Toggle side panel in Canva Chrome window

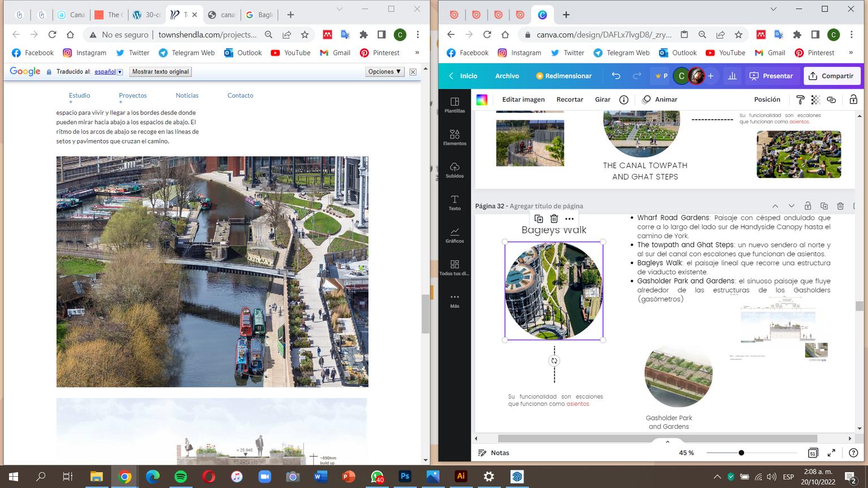(815, 34)
